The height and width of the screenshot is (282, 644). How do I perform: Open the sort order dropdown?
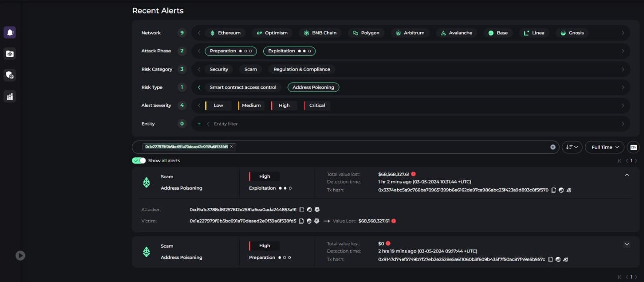(x=572, y=147)
